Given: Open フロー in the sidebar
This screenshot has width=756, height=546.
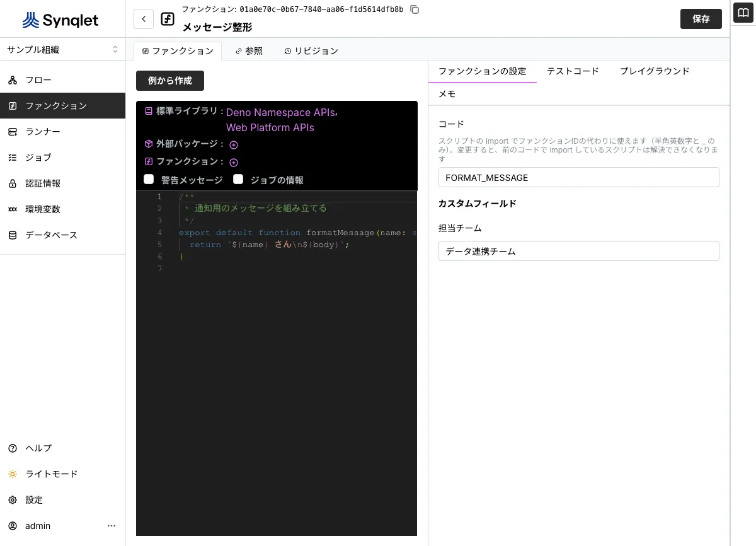Looking at the screenshot, I should pyautogui.click(x=62, y=80).
